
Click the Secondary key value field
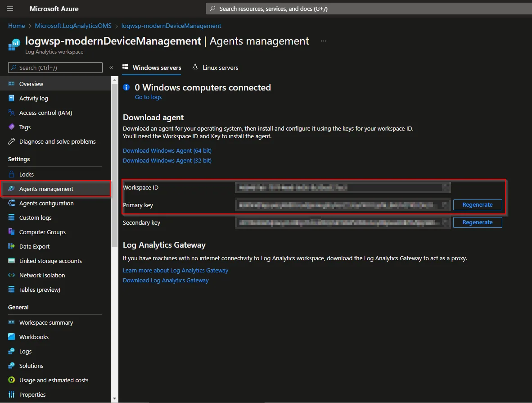tap(343, 222)
